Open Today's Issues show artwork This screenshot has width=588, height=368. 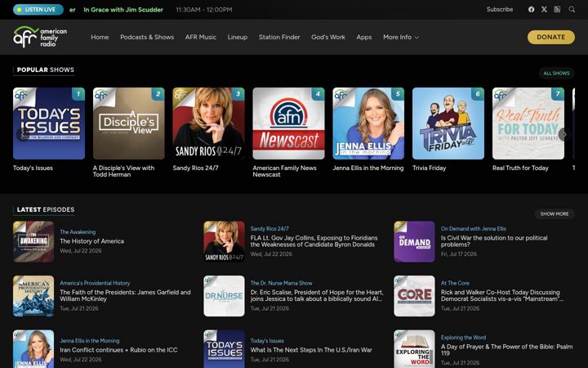[49, 123]
